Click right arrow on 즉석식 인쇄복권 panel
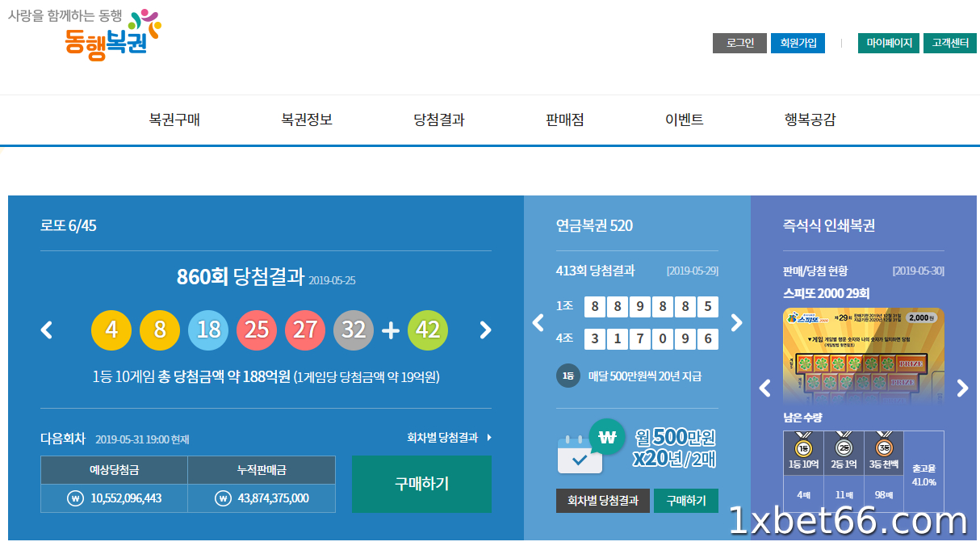The height and width of the screenshot is (546, 980). [962, 388]
